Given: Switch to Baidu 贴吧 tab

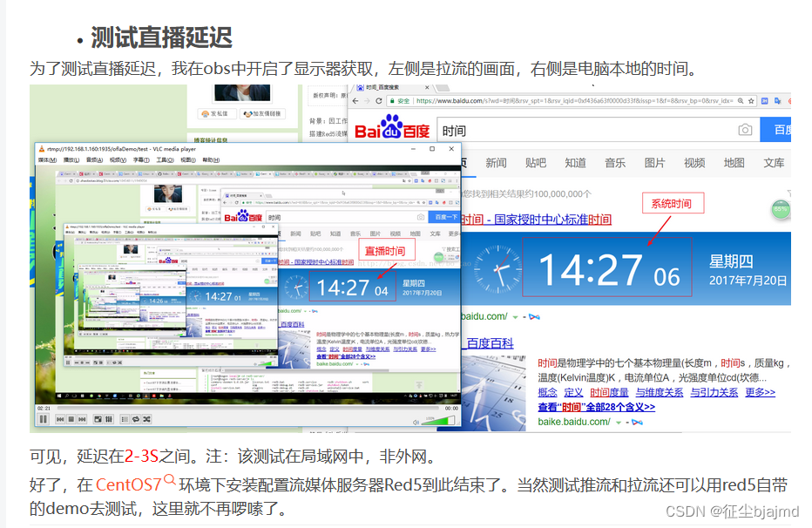Looking at the screenshot, I should [536, 163].
